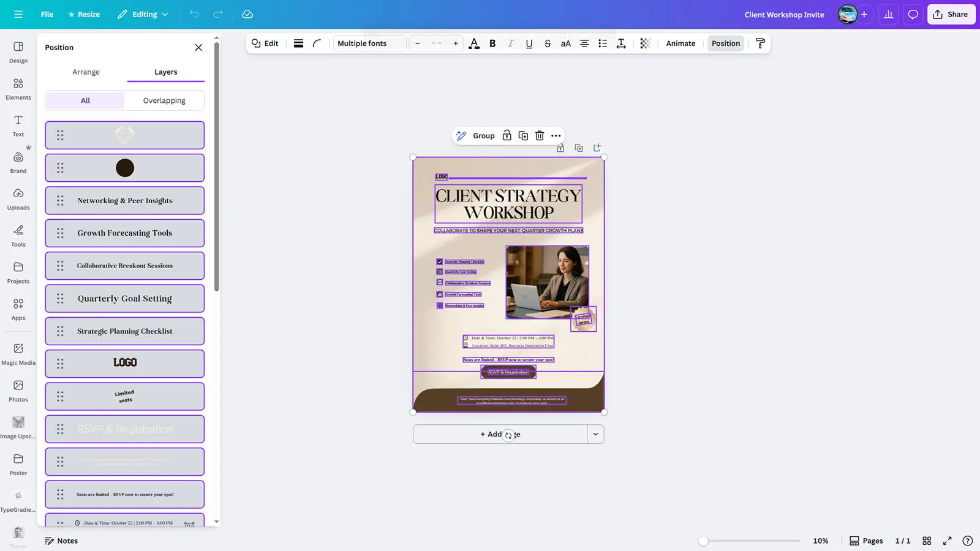Image resolution: width=980 pixels, height=551 pixels.
Task: Expand the Add page options chevron
Action: (x=595, y=434)
